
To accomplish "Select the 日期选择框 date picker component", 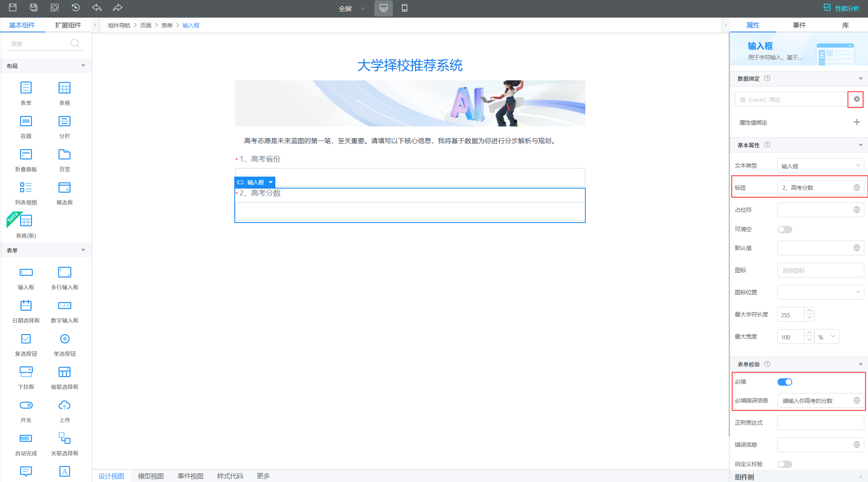I will pos(26,306).
